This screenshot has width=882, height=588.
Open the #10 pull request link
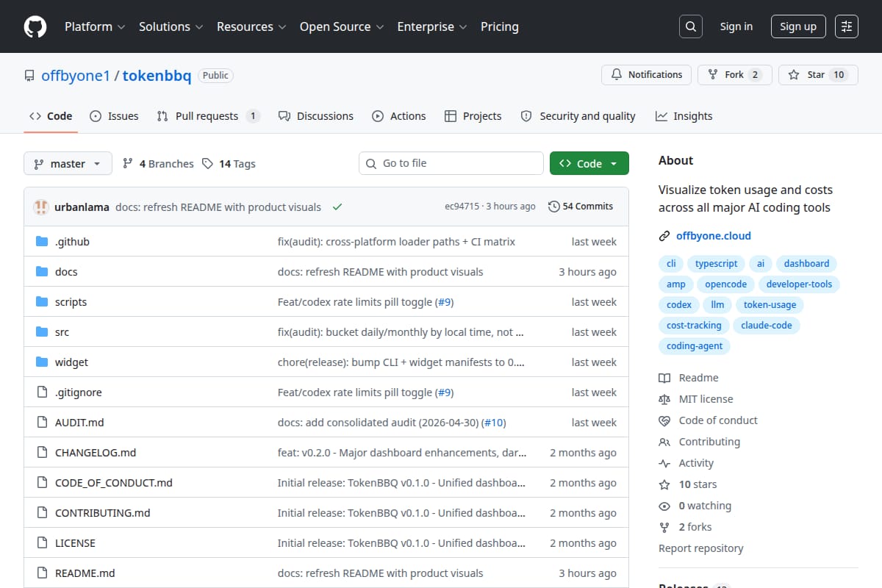pyautogui.click(x=495, y=423)
